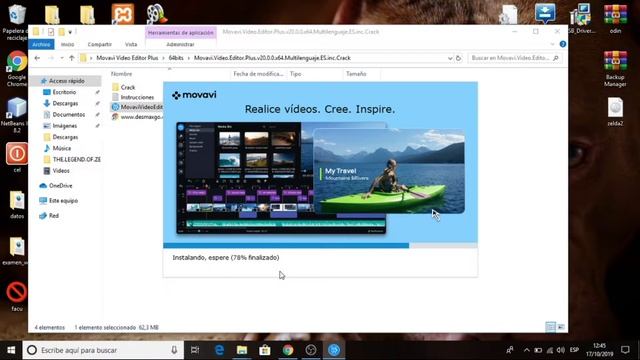
Task: Open the Archivo menu
Action: point(41,44)
